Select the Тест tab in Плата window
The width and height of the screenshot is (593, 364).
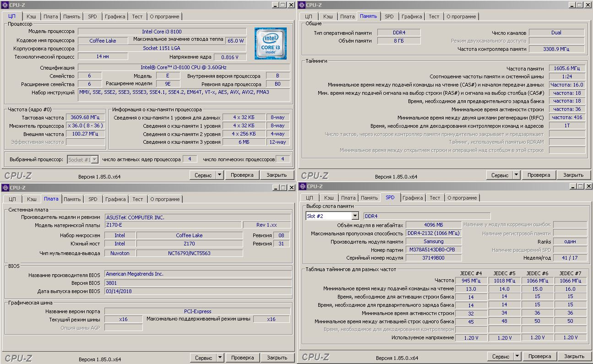tap(138, 199)
